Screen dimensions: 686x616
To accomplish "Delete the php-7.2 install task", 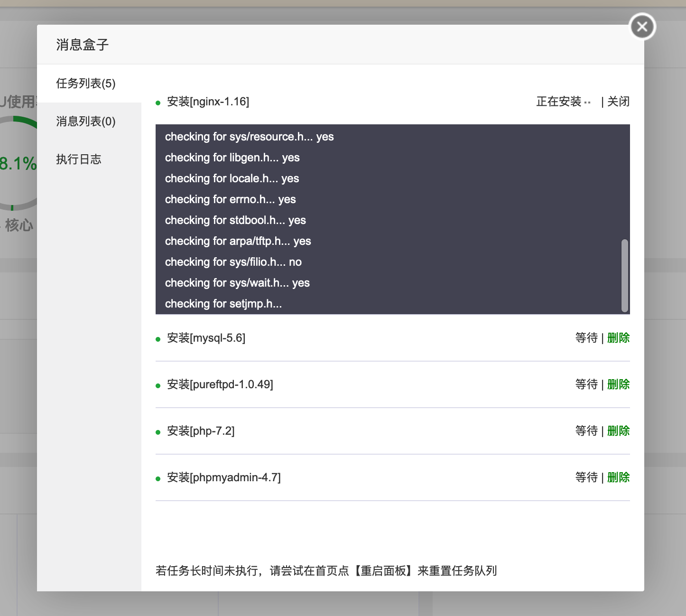I will (x=618, y=431).
